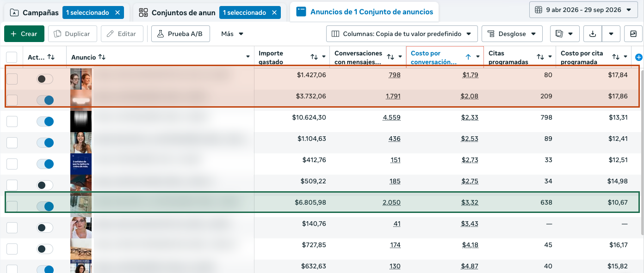This screenshot has width=644, height=273.
Task: Clear the Campañas 1 seleccionado filter
Action: 118,12
